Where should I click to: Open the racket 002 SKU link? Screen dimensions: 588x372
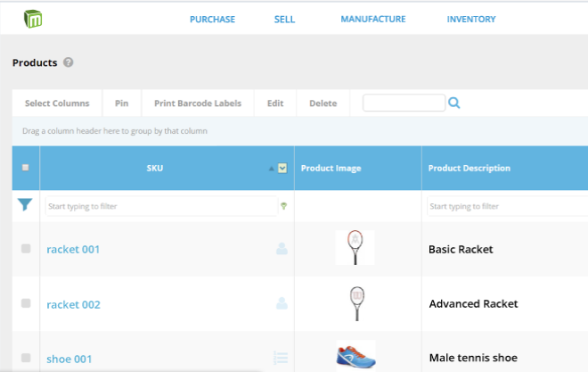[73, 304]
